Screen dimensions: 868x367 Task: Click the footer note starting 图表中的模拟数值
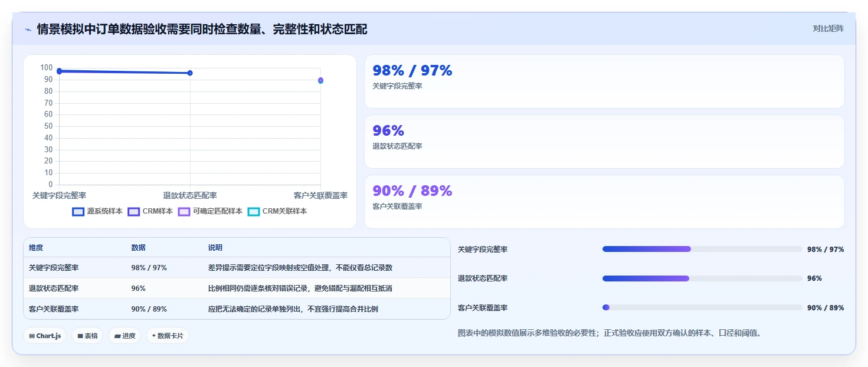[x=610, y=333]
